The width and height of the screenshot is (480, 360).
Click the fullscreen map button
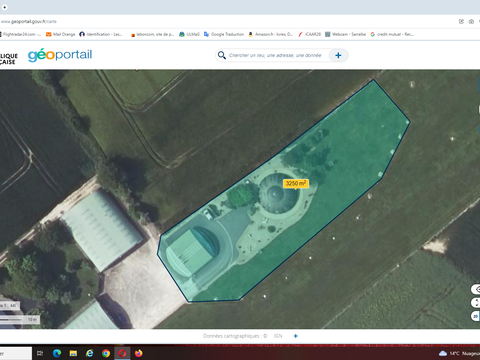coord(476,303)
